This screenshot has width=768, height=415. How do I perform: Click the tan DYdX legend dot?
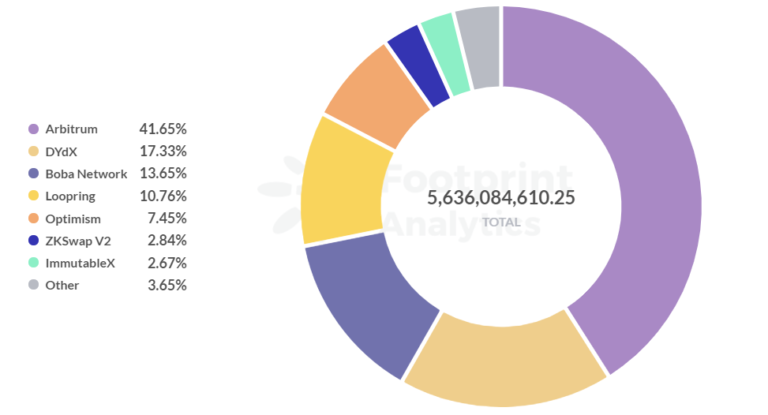point(34,151)
